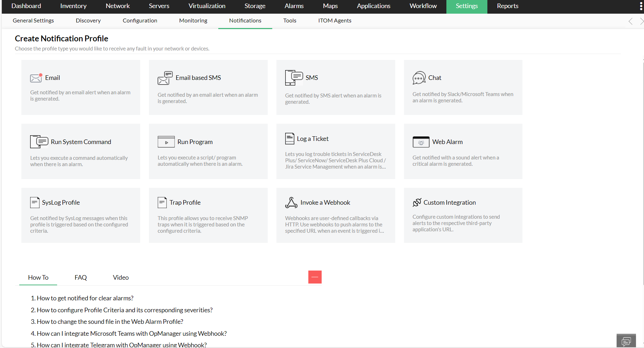
Task: Select the Invoke a Webhook icon
Action: pos(291,202)
